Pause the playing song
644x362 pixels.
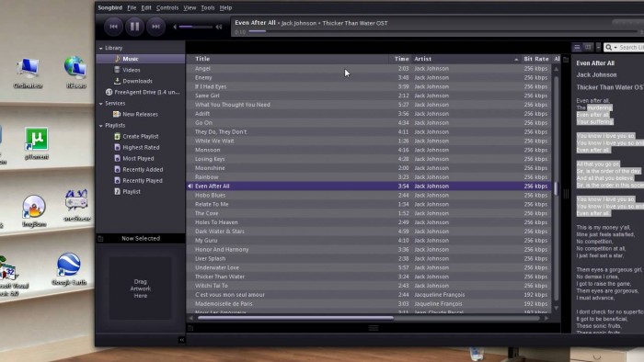134,27
